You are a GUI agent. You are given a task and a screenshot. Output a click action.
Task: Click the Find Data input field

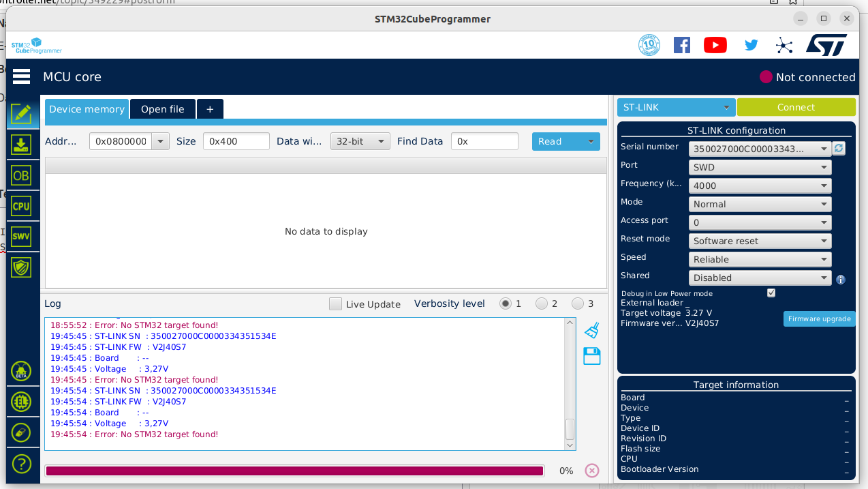click(484, 141)
